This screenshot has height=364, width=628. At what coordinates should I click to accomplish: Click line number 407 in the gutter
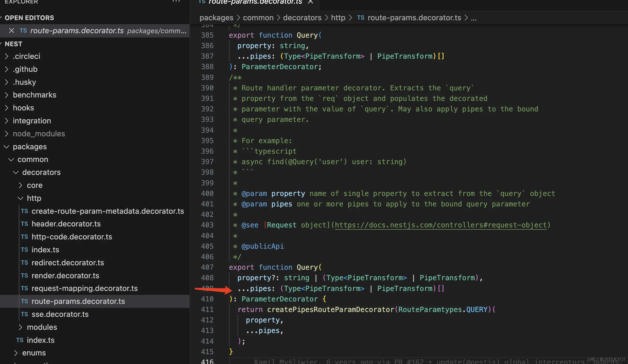click(x=207, y=267)
